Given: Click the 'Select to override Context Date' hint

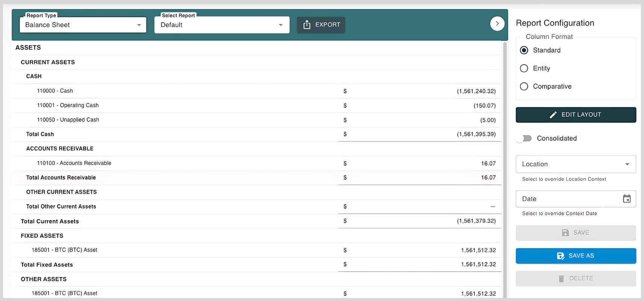Looking at the screenshot, I should point(559,213).
